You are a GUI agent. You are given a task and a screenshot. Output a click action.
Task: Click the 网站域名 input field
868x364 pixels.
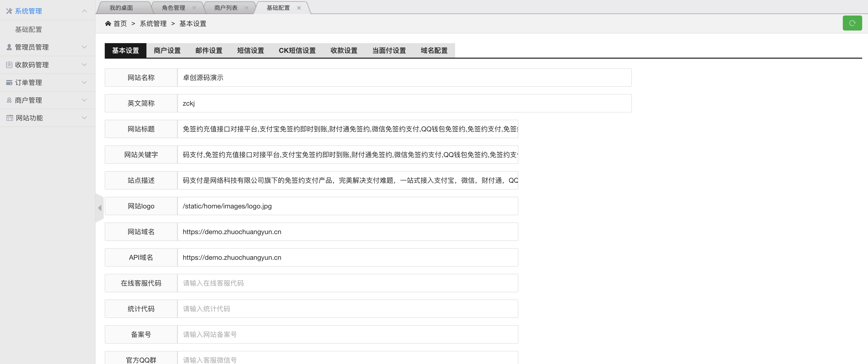pyautogui.click(x=348, y=232)
